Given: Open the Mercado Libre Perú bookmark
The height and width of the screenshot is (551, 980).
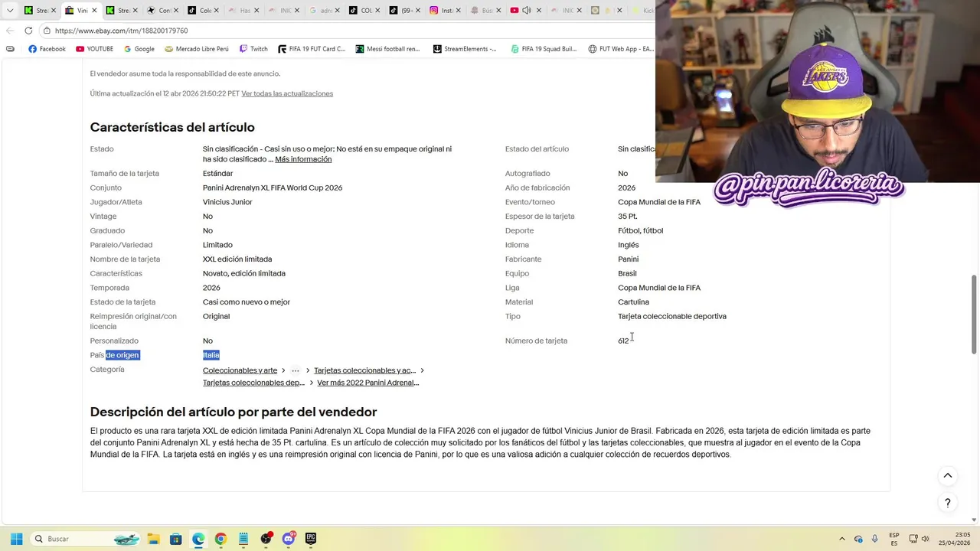Looking at the screenshot, I should click(195, 49).
